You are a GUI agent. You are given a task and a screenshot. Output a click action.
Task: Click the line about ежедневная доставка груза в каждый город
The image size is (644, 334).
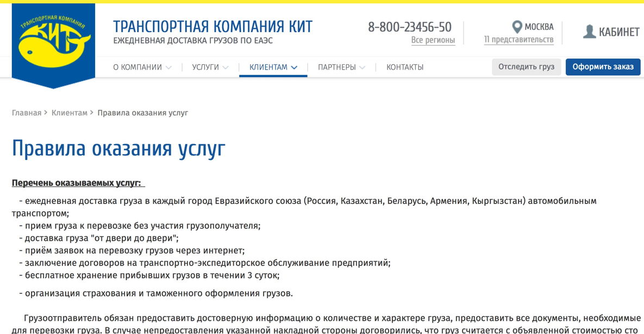coord(304,207)
